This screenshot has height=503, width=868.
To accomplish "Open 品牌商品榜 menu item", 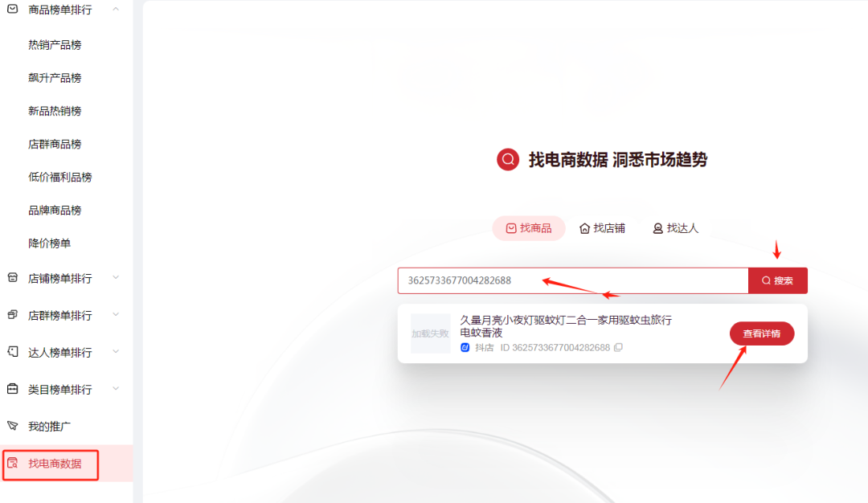I will (55, 211).
